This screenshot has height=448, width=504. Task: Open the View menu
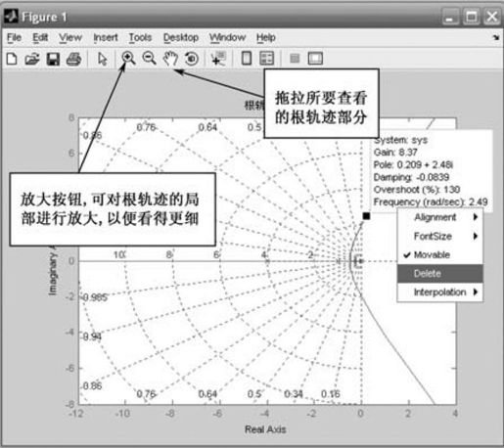(70, 37)
